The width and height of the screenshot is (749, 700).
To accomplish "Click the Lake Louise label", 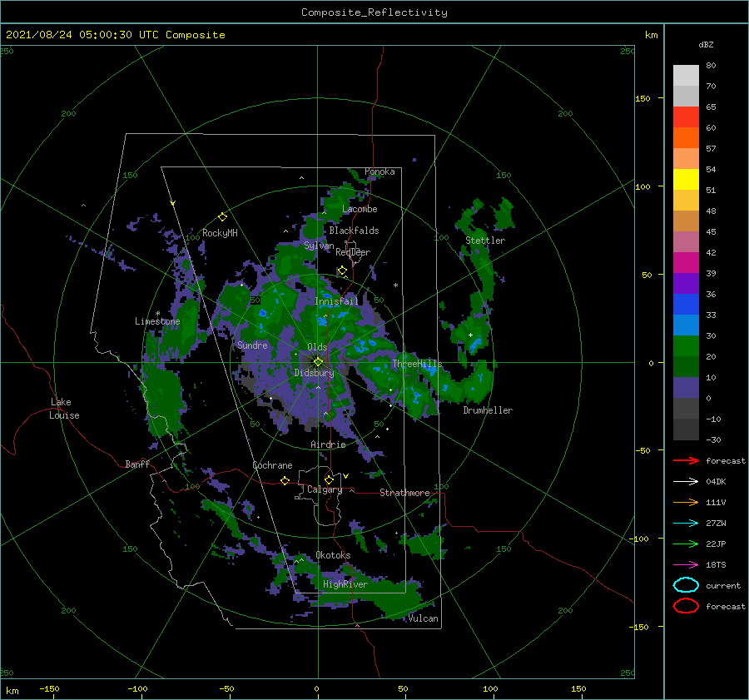I will coord(64,409).
